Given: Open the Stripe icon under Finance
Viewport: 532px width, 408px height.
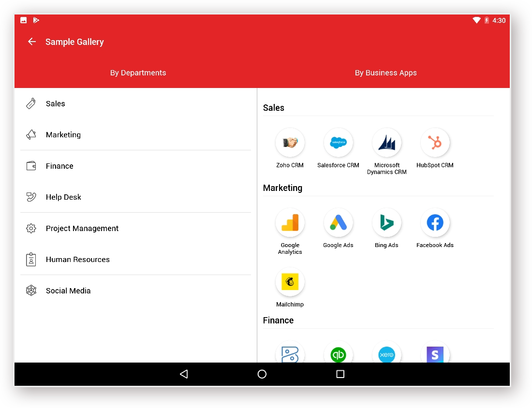Looking at the screenshot, I should click(x=435, y=353).
